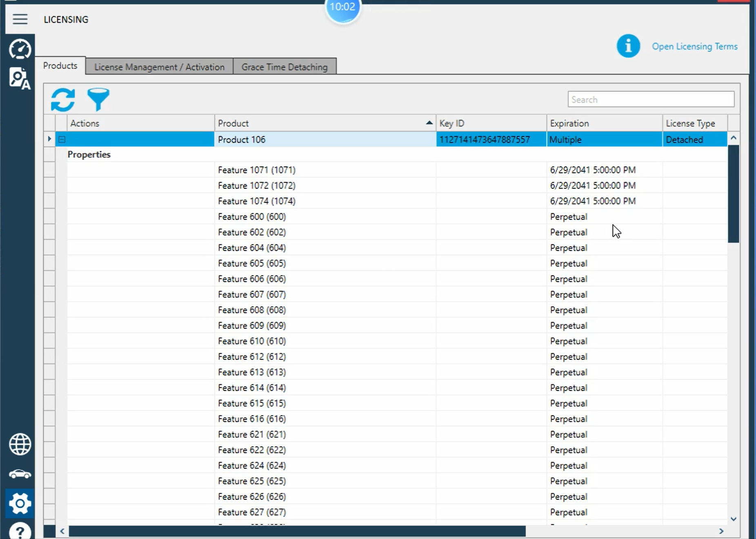756x539 pixels.
Task: Click the row indicator arrow for Product 106
Action: pyautogui.click(x=49, y=139)
